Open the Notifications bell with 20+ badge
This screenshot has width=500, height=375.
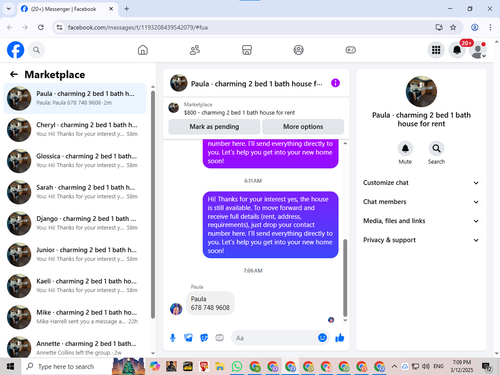(x=457, y=50)
